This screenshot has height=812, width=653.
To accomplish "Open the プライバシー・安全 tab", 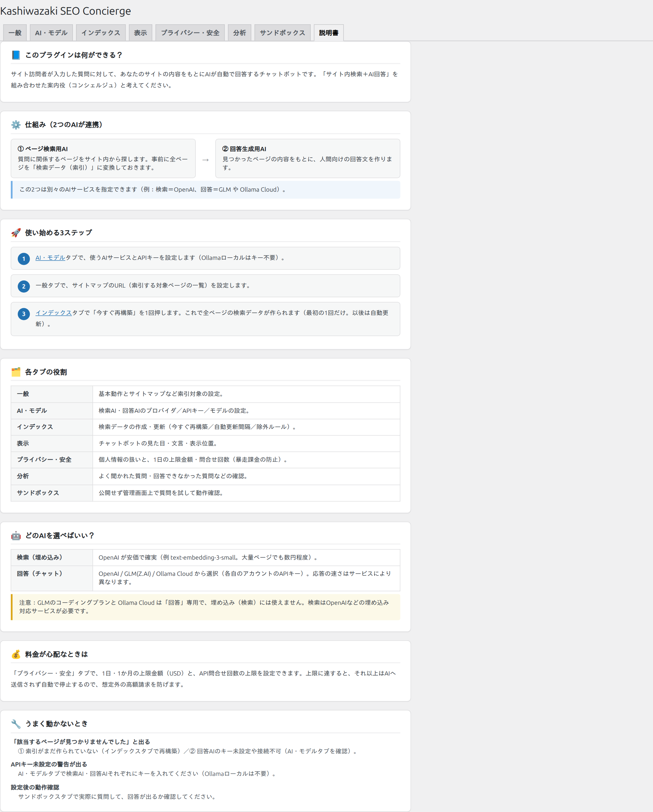I will 190,33.
